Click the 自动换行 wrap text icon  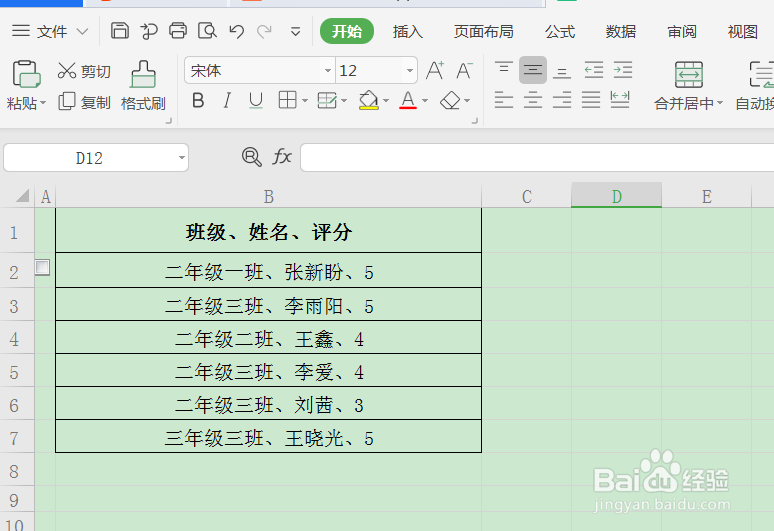click(x=761, y=75)
